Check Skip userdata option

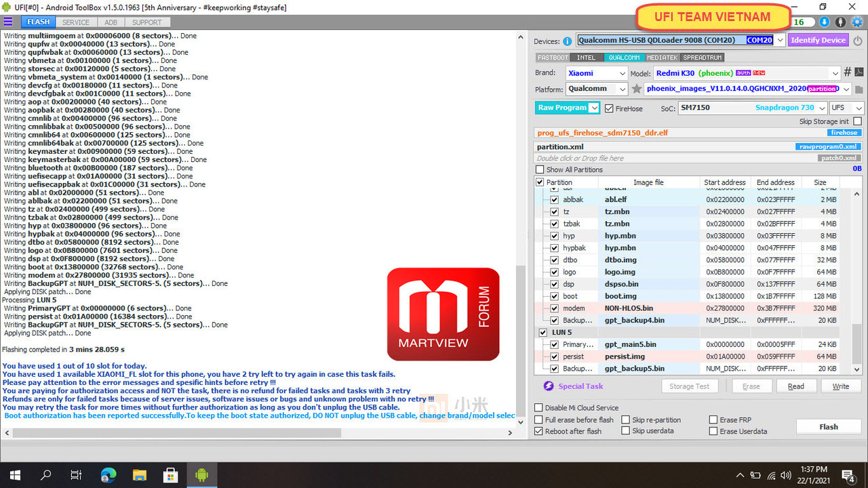[x=625, y=431]
